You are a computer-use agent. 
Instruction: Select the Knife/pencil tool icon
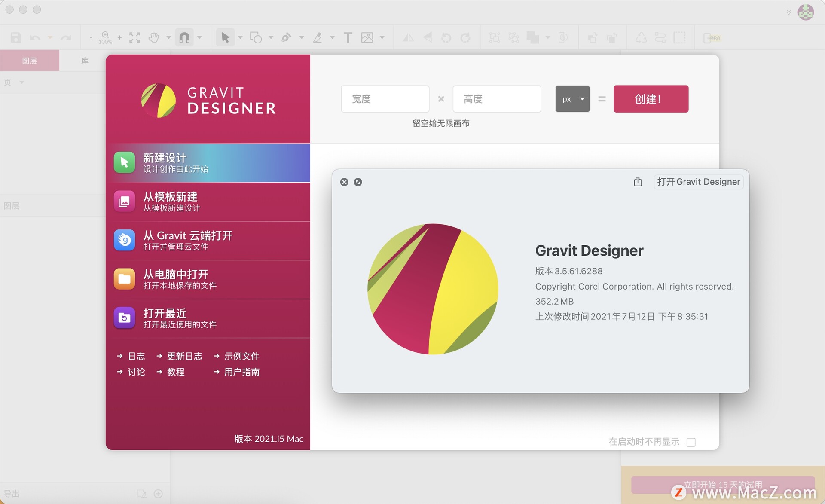pos(317,38)
